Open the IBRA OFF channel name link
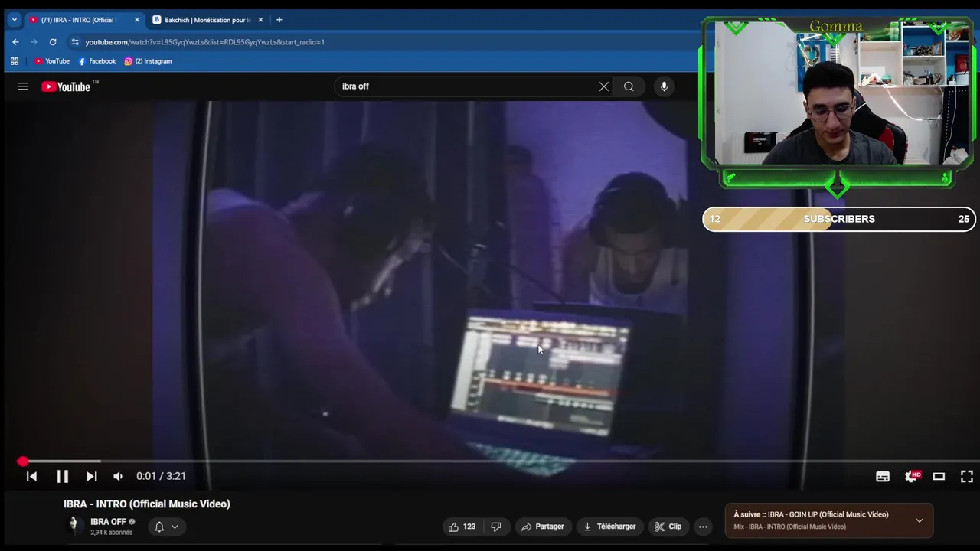980x551 pixels. [x=108, y=522]
